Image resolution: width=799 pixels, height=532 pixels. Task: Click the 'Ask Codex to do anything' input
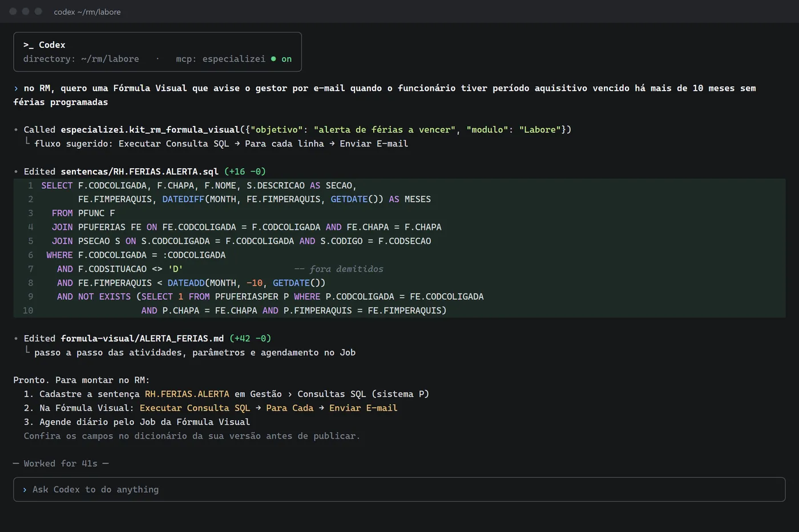point(399,489)
